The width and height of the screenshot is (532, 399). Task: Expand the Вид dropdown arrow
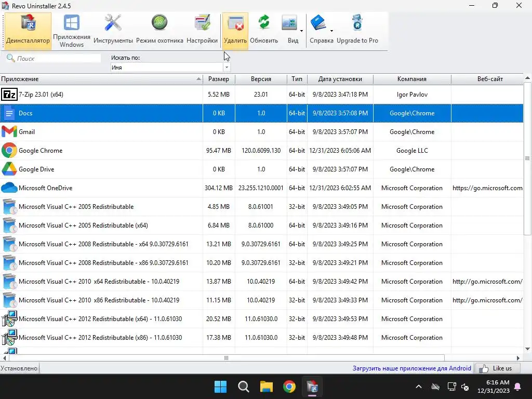[301, 31]
